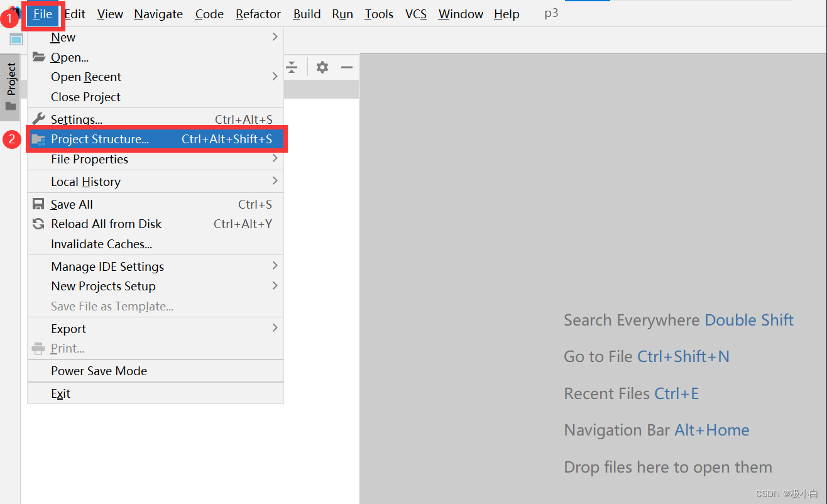Expand Manage IDE Settings submenu

tap(155, 266)
